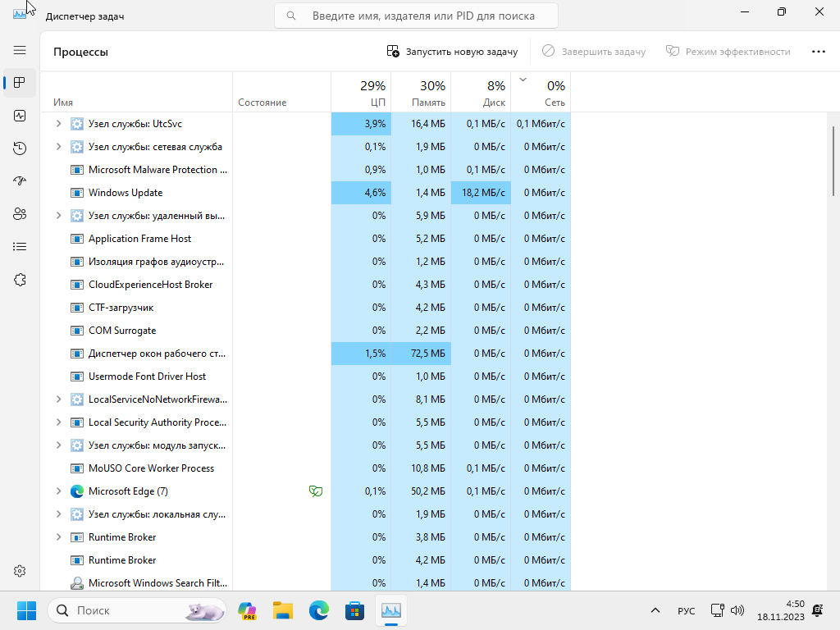Open the volume tray icon
840x630 pixels.
(737, 610)
